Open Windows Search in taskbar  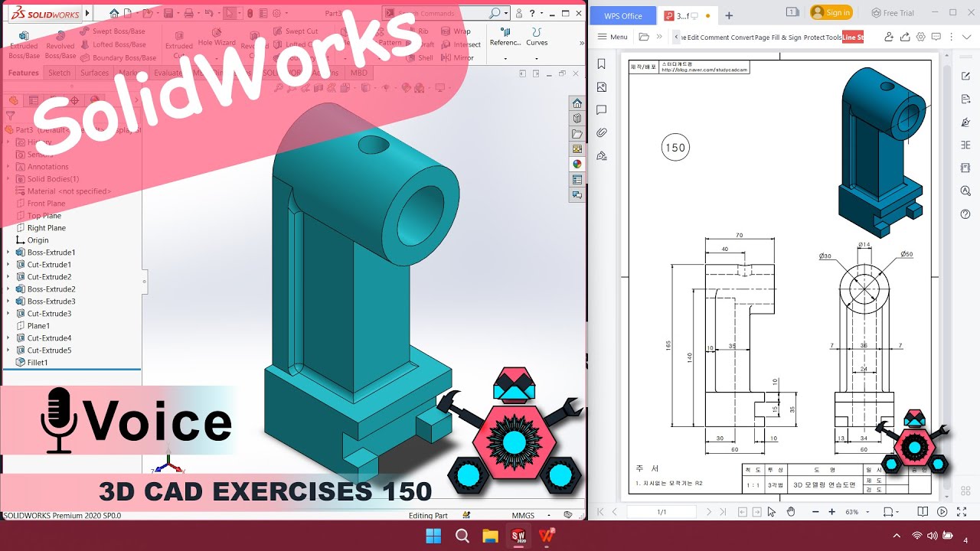[462, 536]
